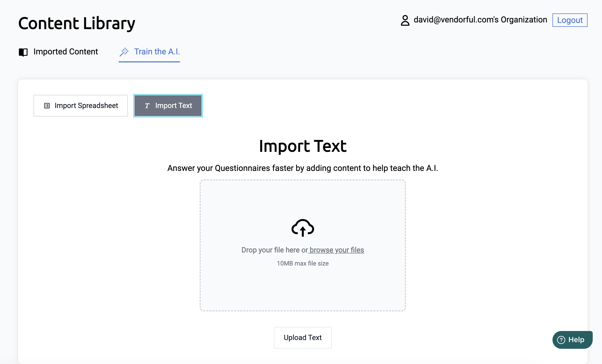Click the magic wand icon
This screenshot has width=602, height=364.
pos(124,52)
